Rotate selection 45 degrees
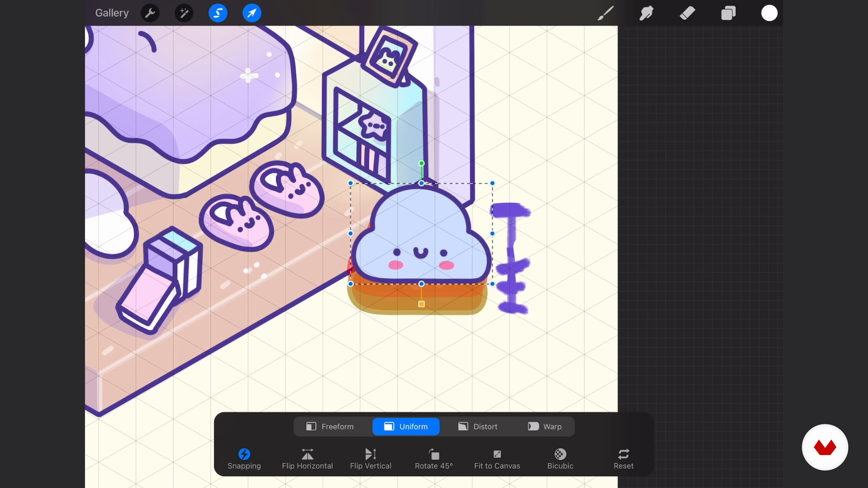 point(434,459)
